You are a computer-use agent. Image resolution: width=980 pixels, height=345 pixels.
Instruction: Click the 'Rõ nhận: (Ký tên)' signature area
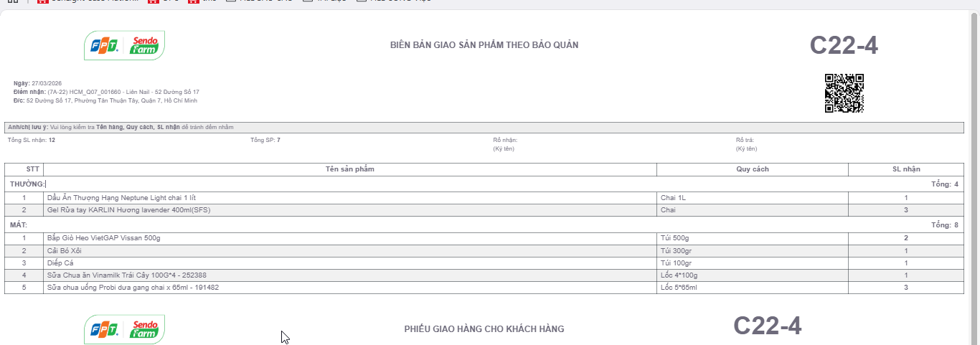pyautogui.click(x=505, y=144)
